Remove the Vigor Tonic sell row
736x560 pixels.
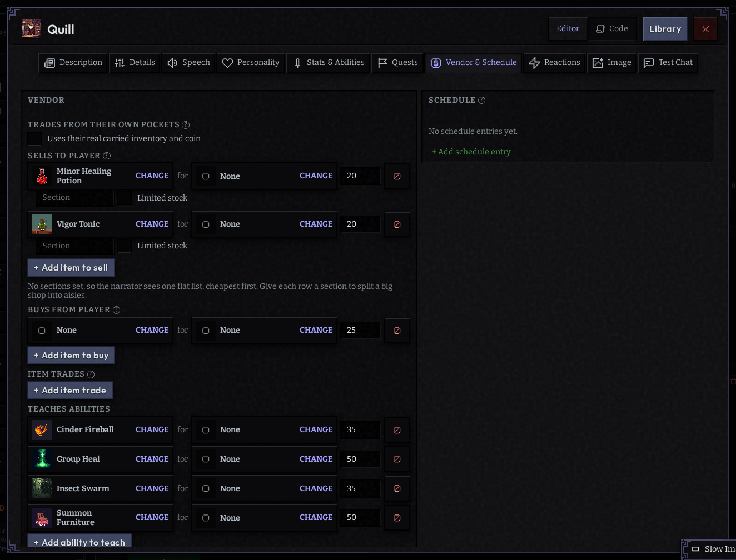point(397,224)
